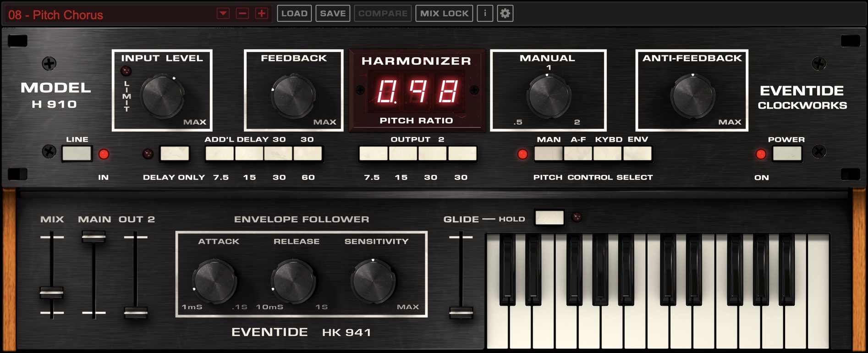This screenshot has height=353, width=868.
Task: Click the Manual pitch knob
Action: [x=549, y=96]
